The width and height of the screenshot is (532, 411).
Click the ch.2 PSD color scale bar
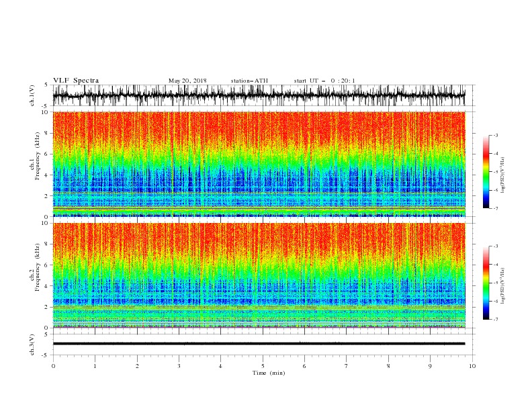point(486,283)
